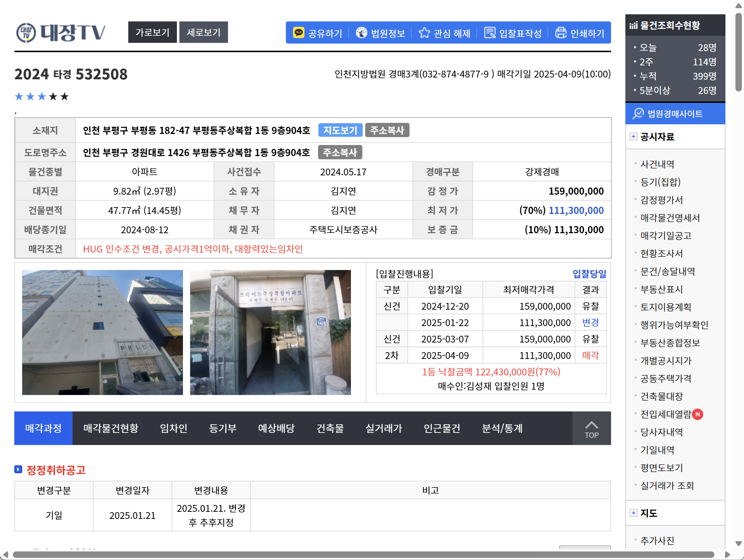
Task: Toggle 세로보기 layout view
Action: [x=203, y=32]
